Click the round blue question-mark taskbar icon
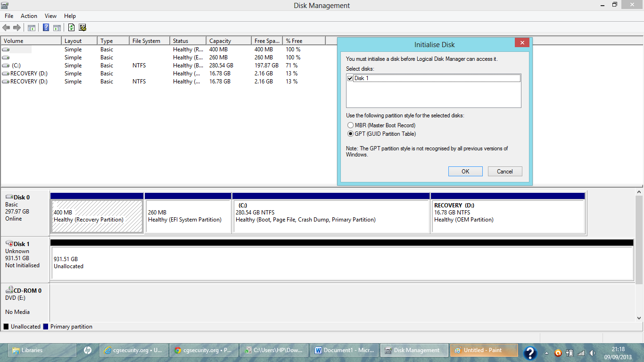Image resolution: width=644 pixels, height=362 pixels. click(x=530, y=353)
